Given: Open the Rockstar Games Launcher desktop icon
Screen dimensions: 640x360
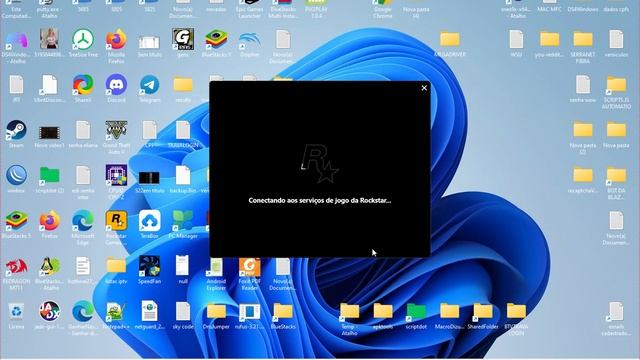Looking at the screenshot, I should coord(116,221).
